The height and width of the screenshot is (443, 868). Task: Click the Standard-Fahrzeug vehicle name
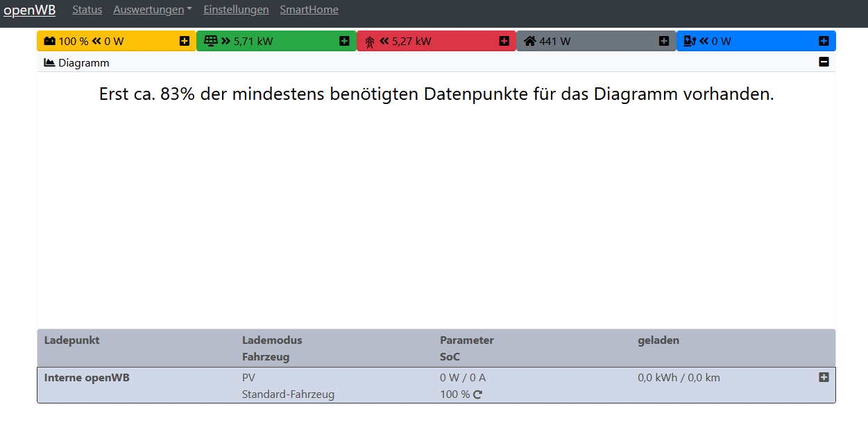pos(288,394)
